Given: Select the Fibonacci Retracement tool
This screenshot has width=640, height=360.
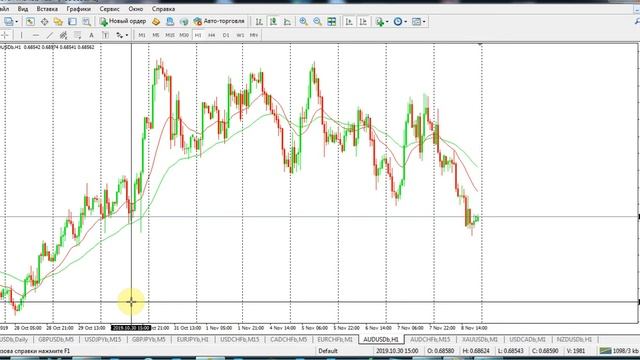Looking at the screenshot, I should (78, 36).
